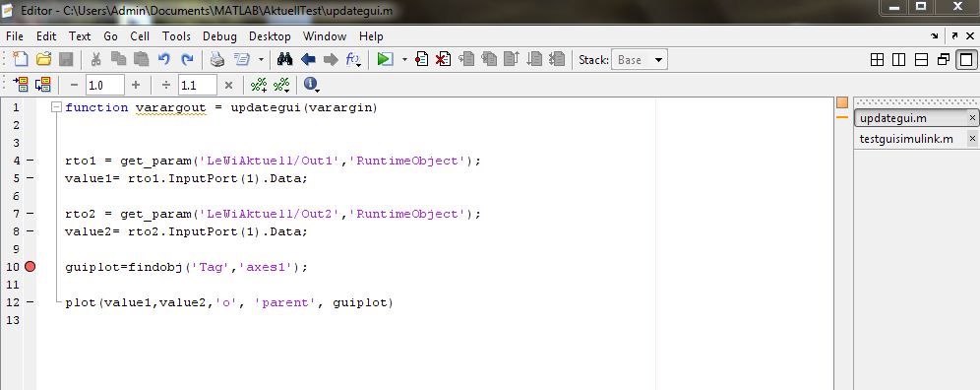Open the Stack Base dropdown
The width and height of the screenshot is (980, 390).
(639, 60)
